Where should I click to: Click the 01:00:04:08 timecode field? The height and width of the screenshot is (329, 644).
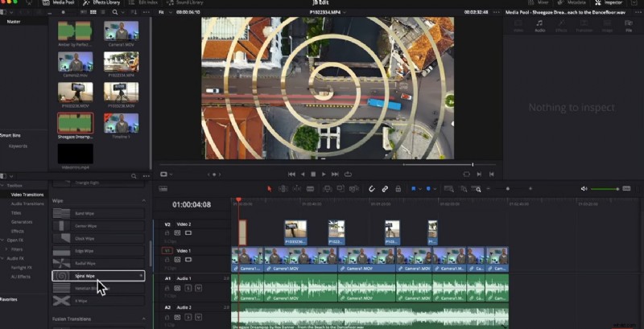192,204
